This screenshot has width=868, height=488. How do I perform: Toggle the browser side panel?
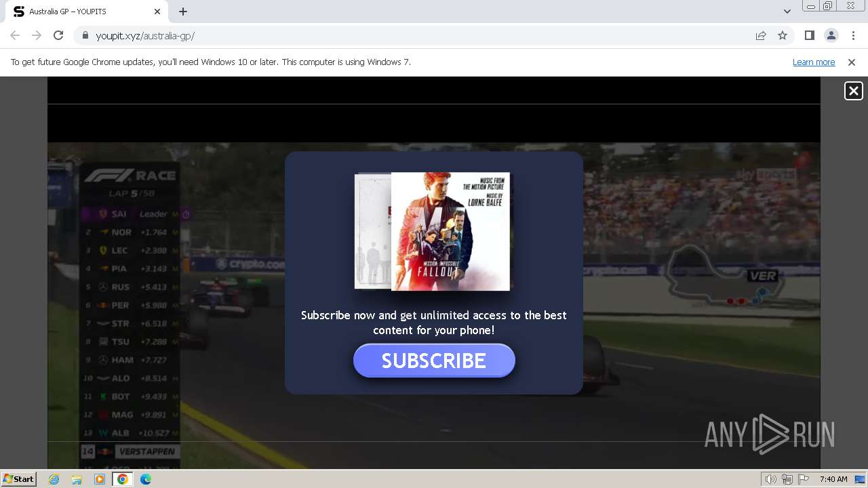809,35
